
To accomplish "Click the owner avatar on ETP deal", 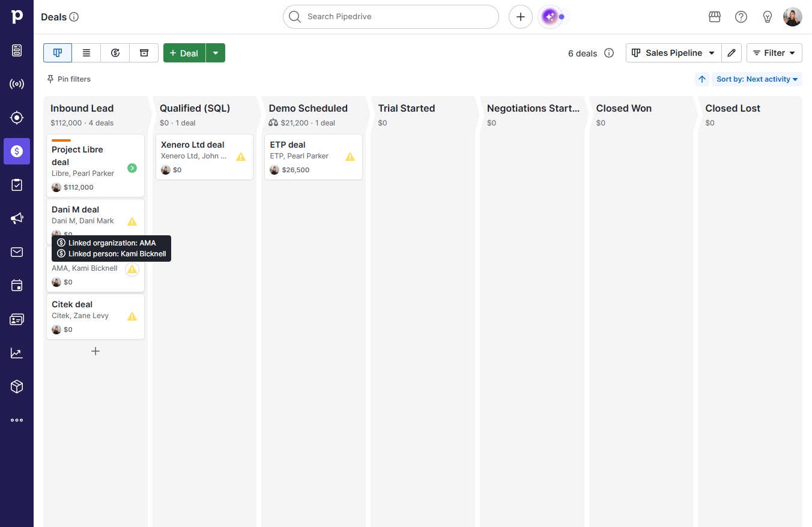I will point(274,170).
